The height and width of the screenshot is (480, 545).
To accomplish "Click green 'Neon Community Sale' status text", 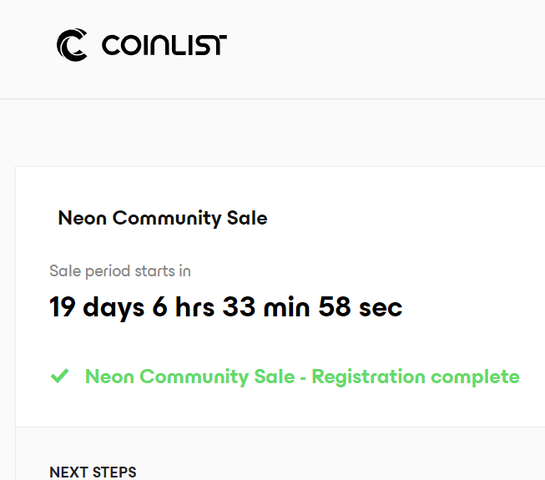I will [x=190, y=377].
